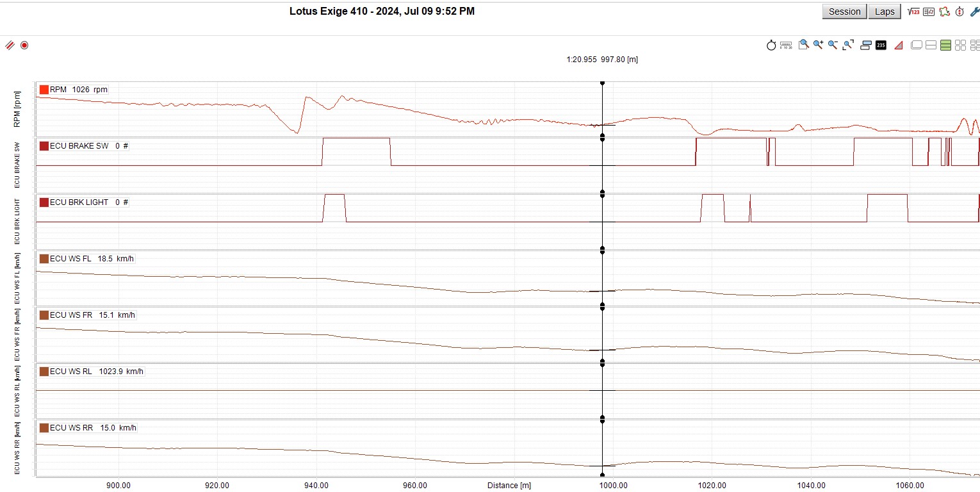Screen dimensions: 980x492
Task: Click the ECU WS FL 18.5 km/h legend
Action: pyautogui.click(x=92, y=259)
